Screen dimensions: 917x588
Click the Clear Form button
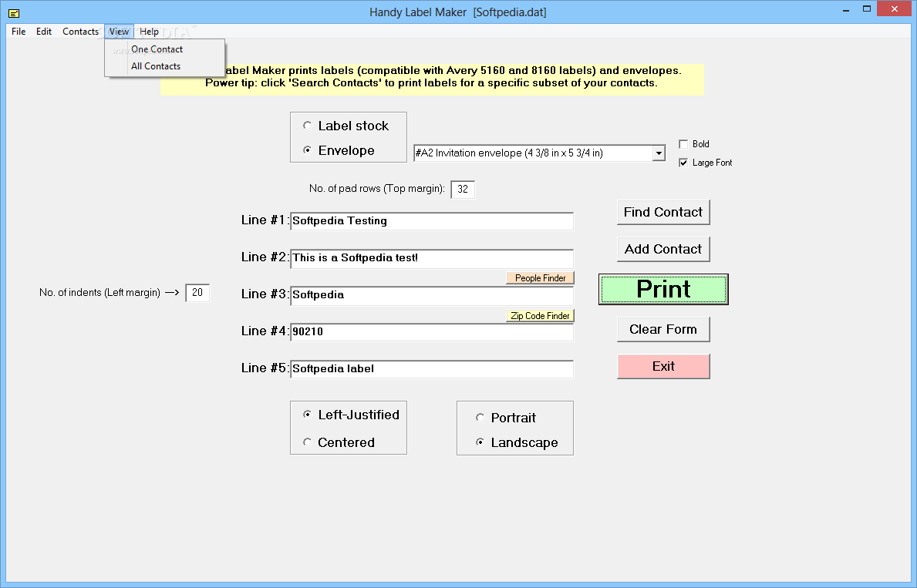click(x=663, y=329)
